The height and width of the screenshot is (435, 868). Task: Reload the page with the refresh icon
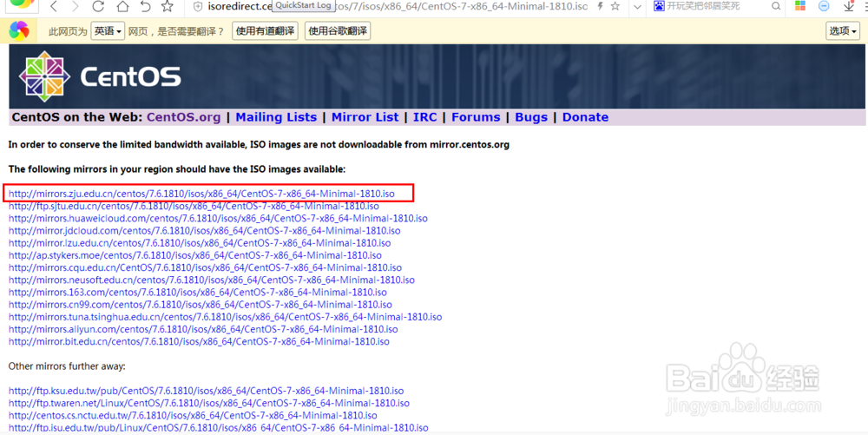click(99, 6)
